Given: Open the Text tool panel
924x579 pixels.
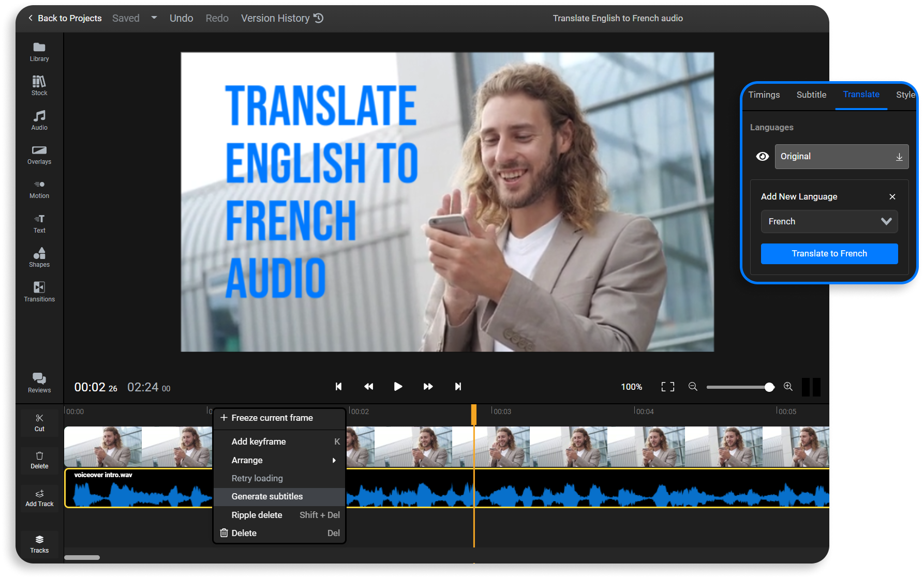Looking at the screenshot, I should (x=39, y=223).
